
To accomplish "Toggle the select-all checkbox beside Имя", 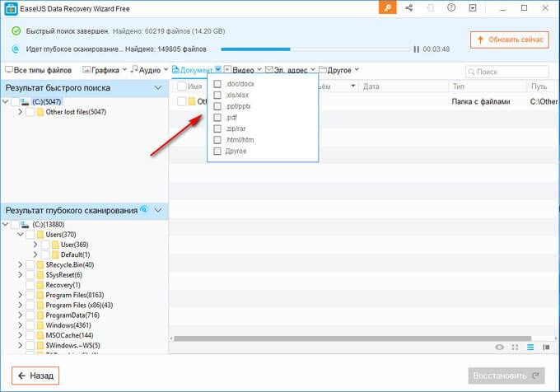I will pos(181,86).
